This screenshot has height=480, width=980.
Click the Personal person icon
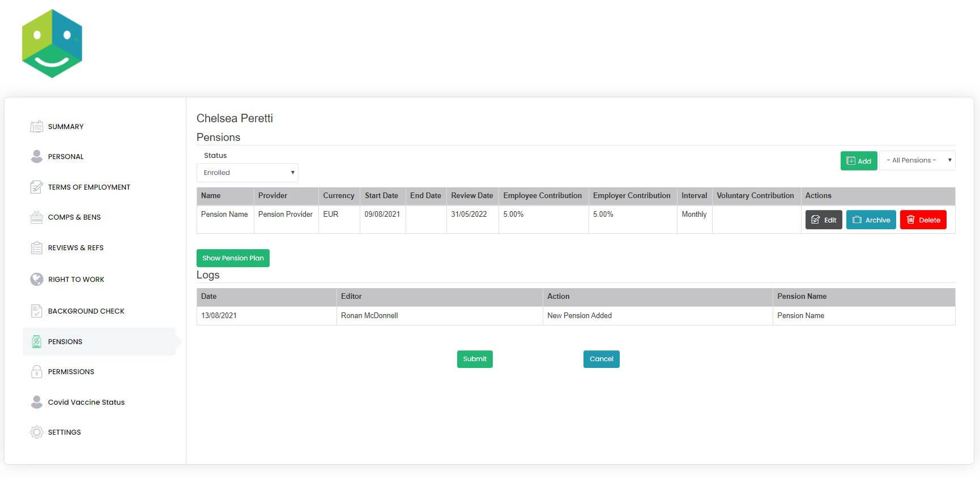[x=36, y=156]
